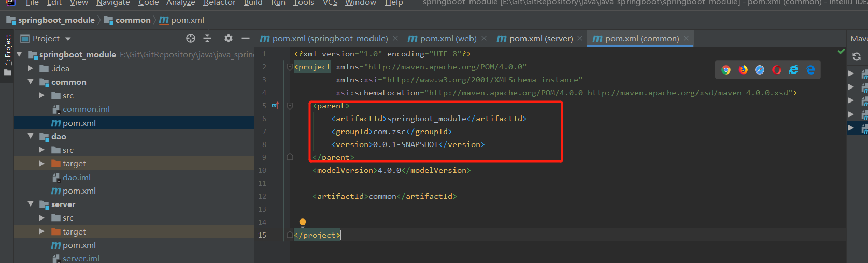Click pom.xml in the breadcrumb bar
868x263 pixels.
[x=181, y=20]
